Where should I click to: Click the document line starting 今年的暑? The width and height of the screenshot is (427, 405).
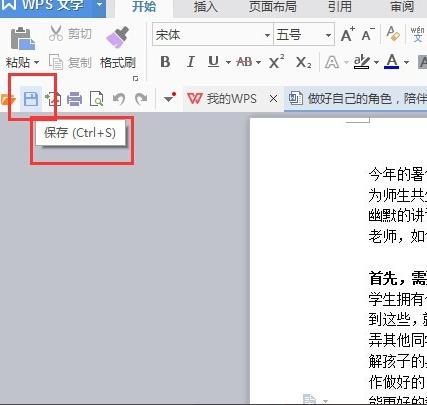click(x=398, y=174)
